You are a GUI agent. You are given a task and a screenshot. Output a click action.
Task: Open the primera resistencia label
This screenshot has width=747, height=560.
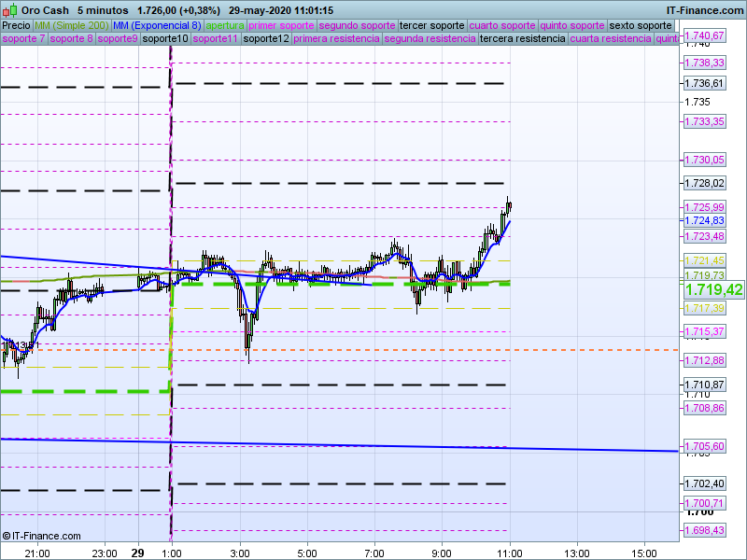[x=336, y=39]
